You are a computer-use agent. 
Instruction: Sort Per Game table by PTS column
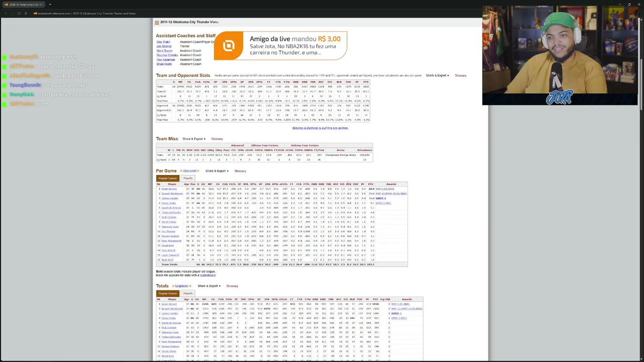click(x=371, y=184)
